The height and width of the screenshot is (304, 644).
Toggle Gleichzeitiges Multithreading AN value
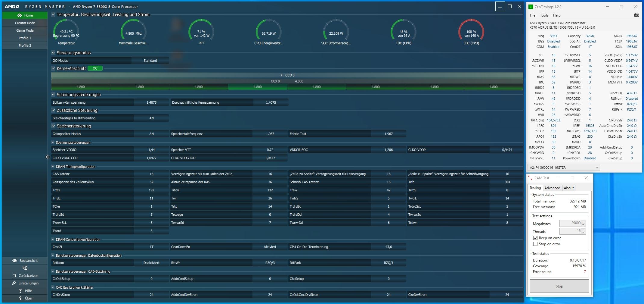(x=151, y=118)
